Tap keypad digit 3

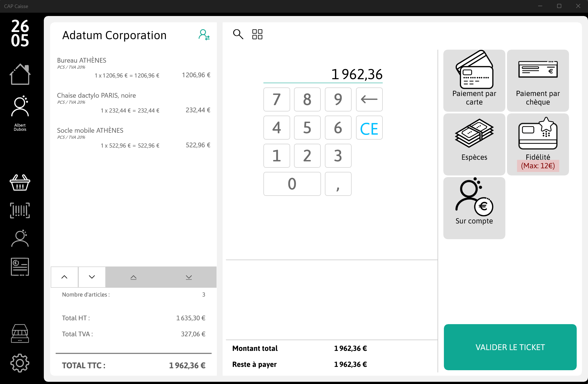point(338,156)
